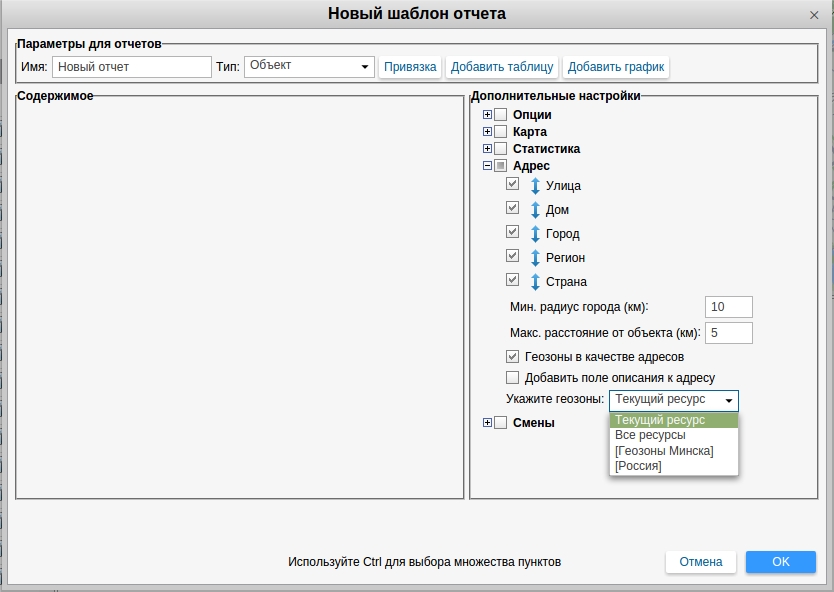Expand the Смены tree section

coord(488,423)
